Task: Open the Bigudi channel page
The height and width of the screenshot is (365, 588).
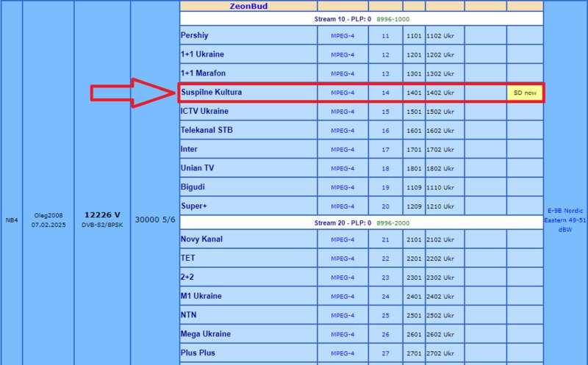Action: point(193,187)
